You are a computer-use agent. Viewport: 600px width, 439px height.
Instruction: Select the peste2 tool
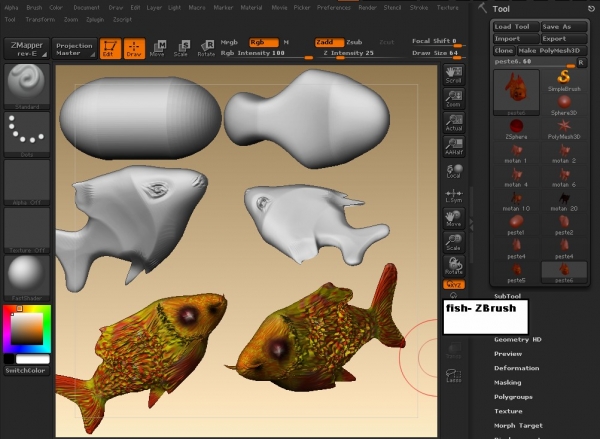564,225
